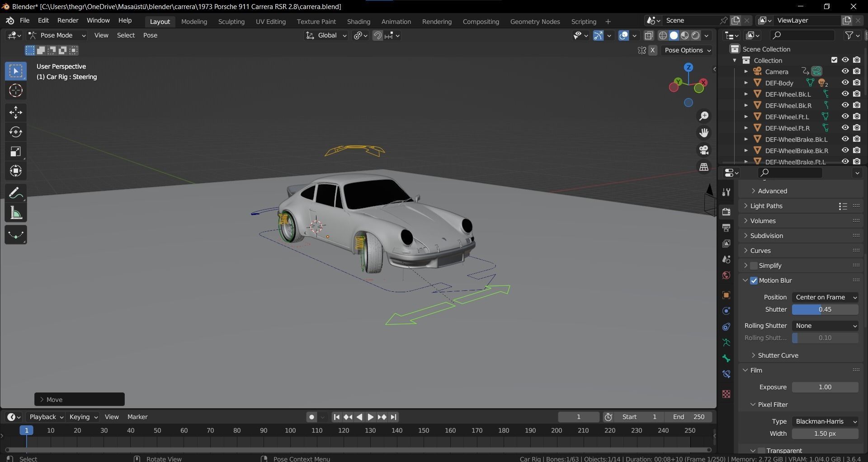Switch to wireframe viewport shading
The image size is (868, 462).
[663, 36]
